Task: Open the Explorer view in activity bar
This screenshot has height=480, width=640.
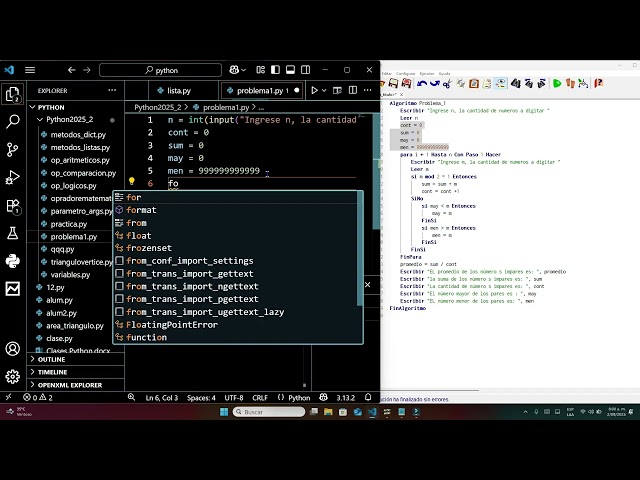Action: [x=13, y=94]
